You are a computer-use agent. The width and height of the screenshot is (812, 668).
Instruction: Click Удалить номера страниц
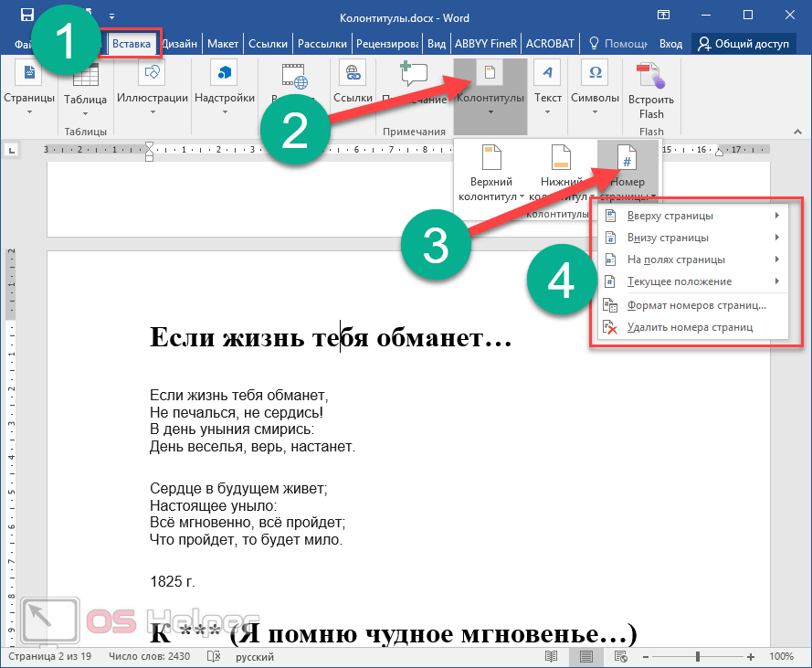(690, 327)
